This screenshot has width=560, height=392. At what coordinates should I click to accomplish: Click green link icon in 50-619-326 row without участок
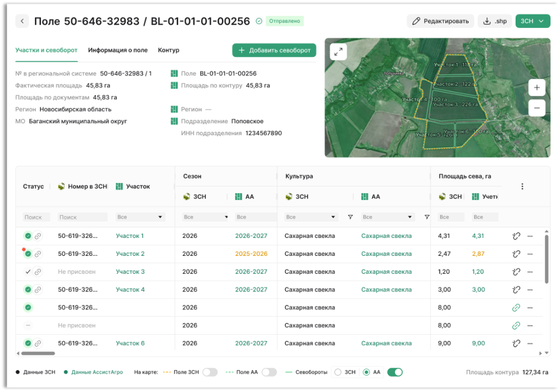coord(516,307)
